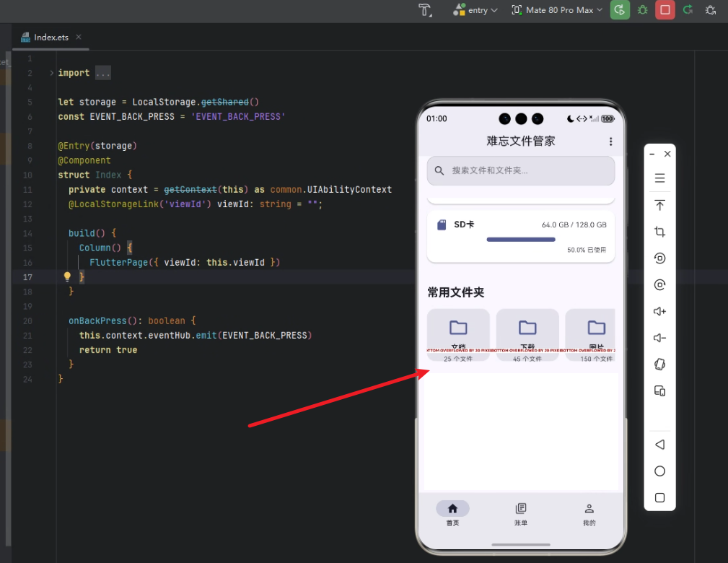Select the 'mine' profile tab in bottom navigation
This screenshot has height=563, width=728.
pyautogui.click(x=589, y=513)
